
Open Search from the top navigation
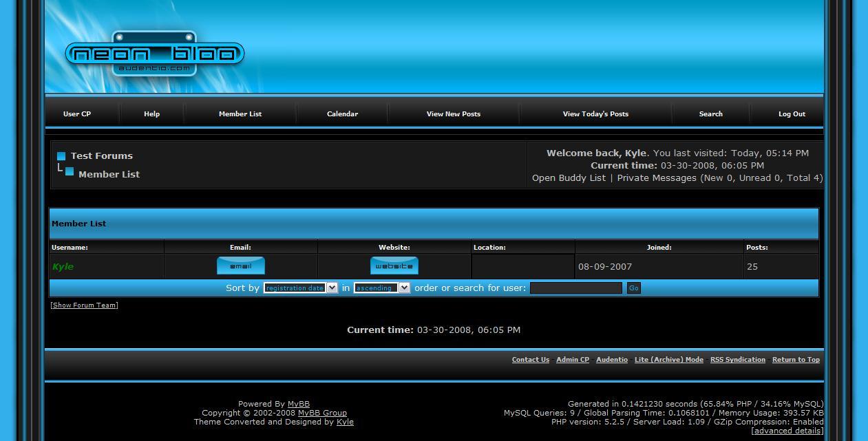[x=710, y=114]
